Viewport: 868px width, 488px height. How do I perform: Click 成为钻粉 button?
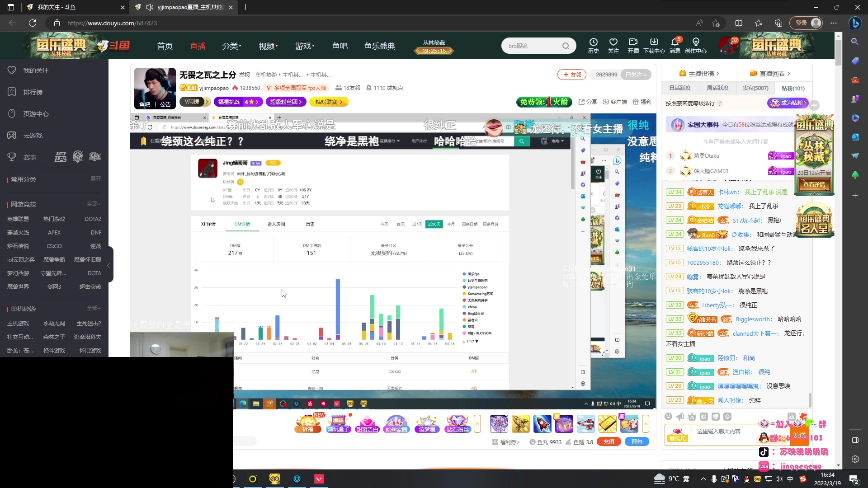pos(787,103)
